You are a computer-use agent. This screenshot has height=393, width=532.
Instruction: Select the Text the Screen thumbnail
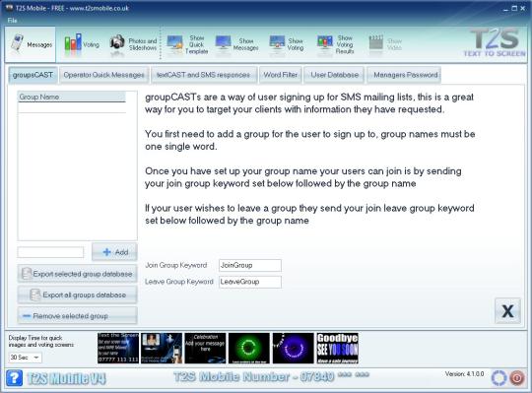pyautogui.click(x=118, y=348)
